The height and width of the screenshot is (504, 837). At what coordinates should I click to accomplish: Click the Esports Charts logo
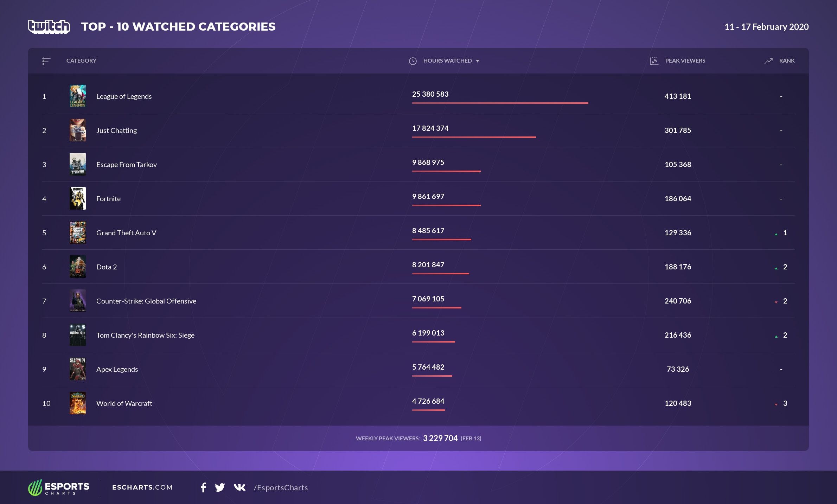58,487
